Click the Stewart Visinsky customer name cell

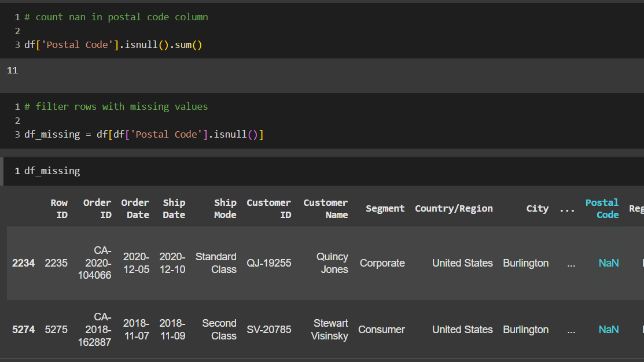coord(330,330)
